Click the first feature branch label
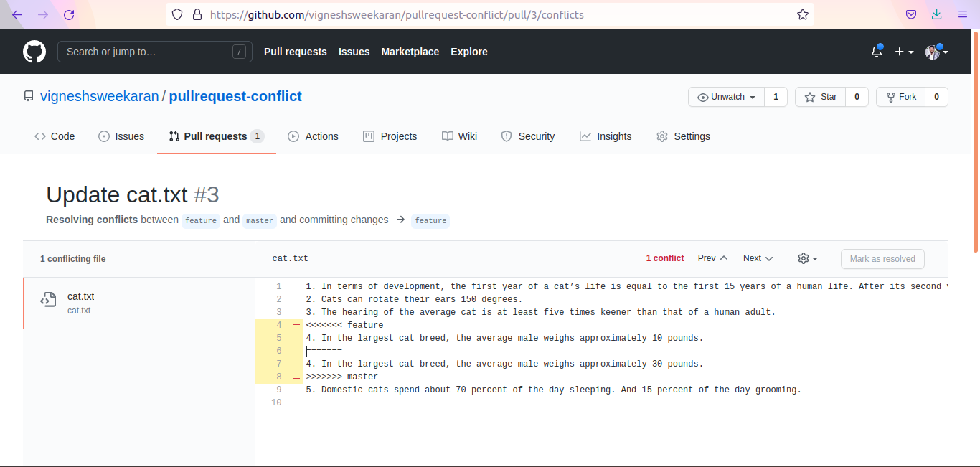980x467 pixels. point(201,220)
